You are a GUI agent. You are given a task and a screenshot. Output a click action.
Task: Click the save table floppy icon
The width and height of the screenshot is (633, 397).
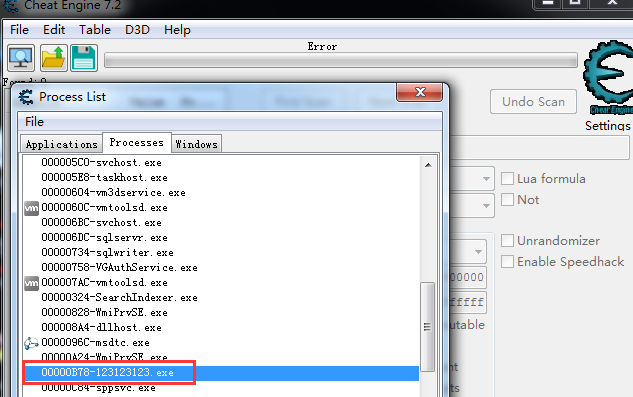(84, 58)
